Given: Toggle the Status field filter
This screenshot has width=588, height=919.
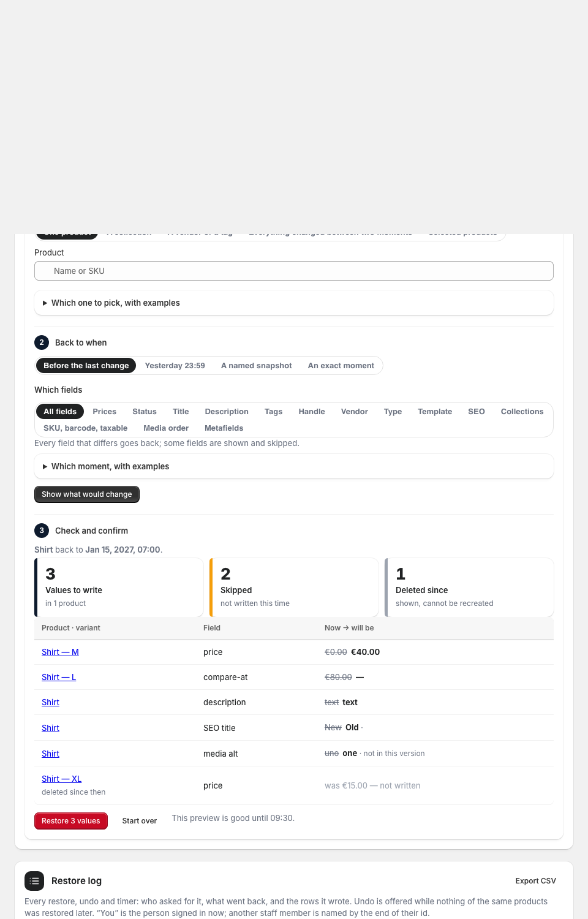Looking at the screenshot, I should click(x=145, y=412).
